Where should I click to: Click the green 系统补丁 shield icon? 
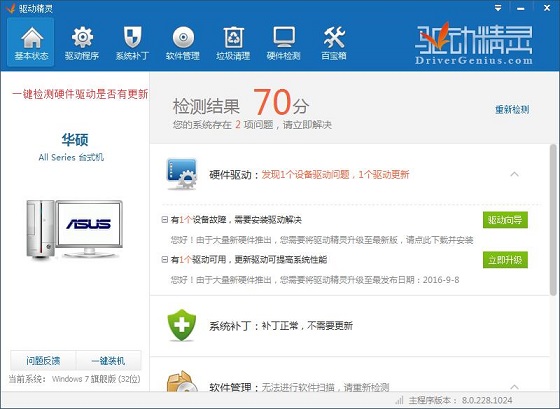tap(182, 325)
